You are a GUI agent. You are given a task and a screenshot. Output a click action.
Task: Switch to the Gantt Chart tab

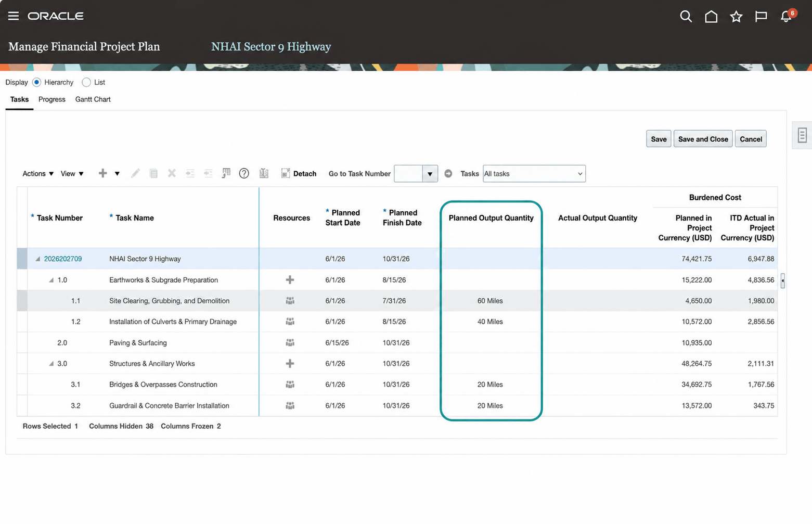[x=93, y=99]
